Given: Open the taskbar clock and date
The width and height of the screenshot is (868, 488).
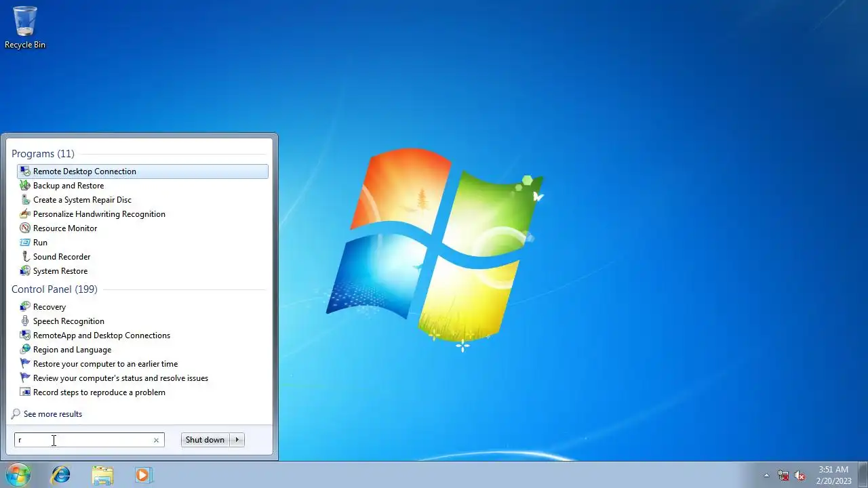Looking at the screenshot, I should point(833,475).
